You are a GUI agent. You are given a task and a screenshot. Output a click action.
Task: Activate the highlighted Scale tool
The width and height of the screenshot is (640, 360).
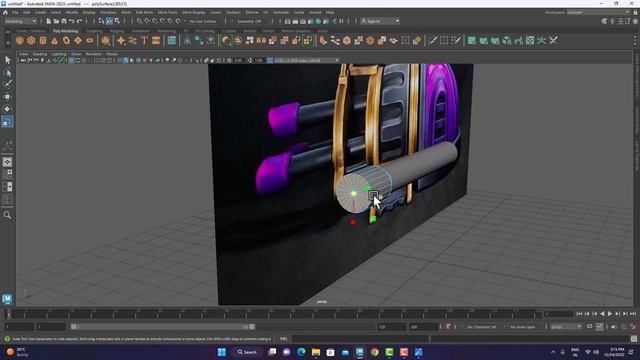click(x=7, y=121)
